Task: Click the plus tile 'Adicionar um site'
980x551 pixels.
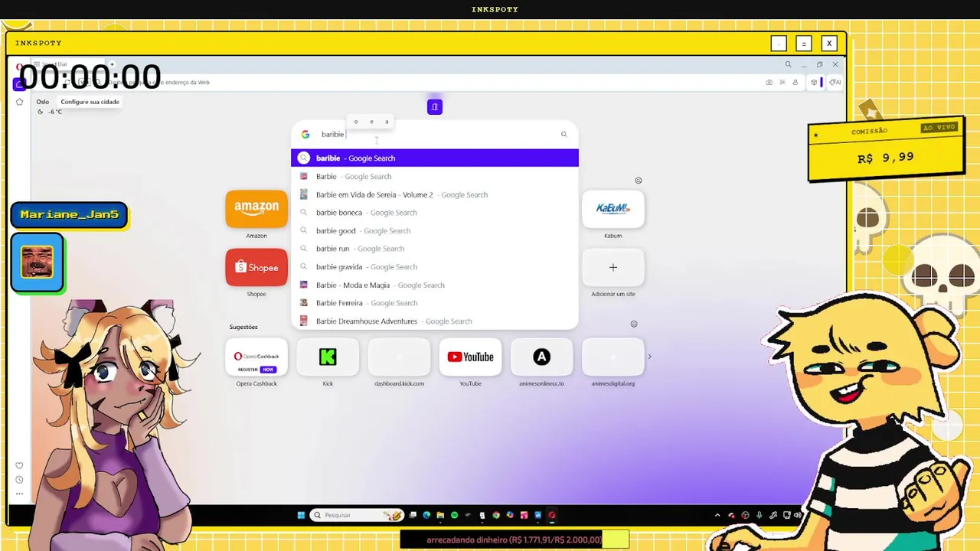Action: pos(613,267)
